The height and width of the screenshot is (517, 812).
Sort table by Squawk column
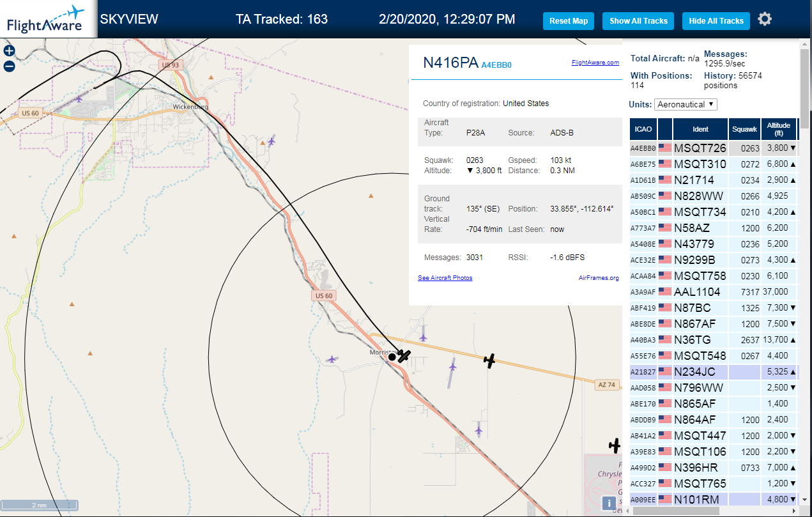click(744, 129)
